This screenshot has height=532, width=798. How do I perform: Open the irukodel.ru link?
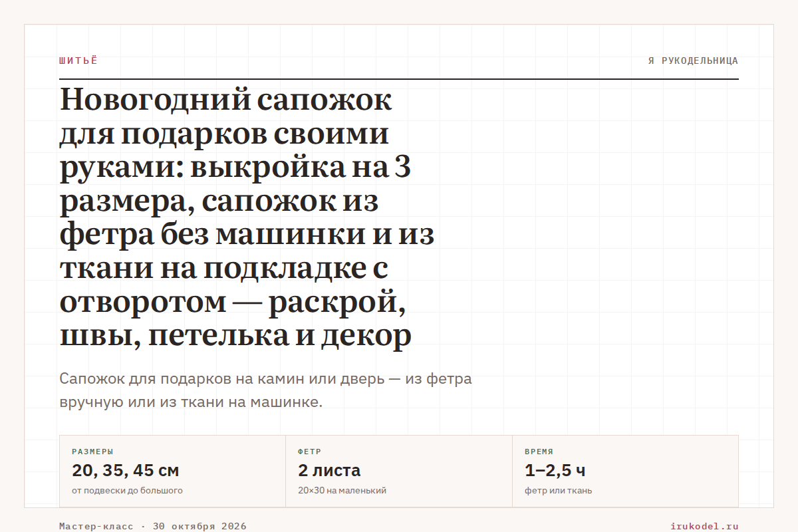click(705, 526)
